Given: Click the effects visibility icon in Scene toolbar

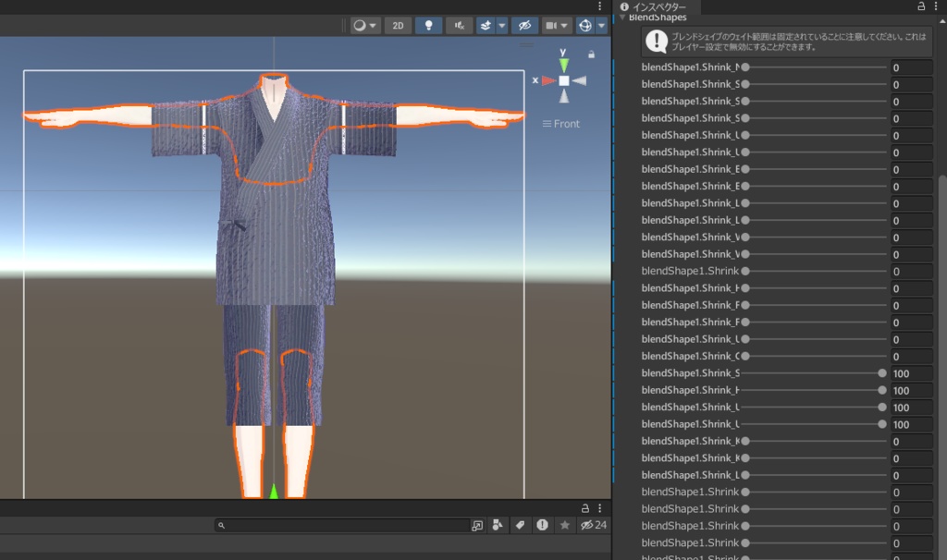Looking at the screenshot, I should (x=485, y=25).
